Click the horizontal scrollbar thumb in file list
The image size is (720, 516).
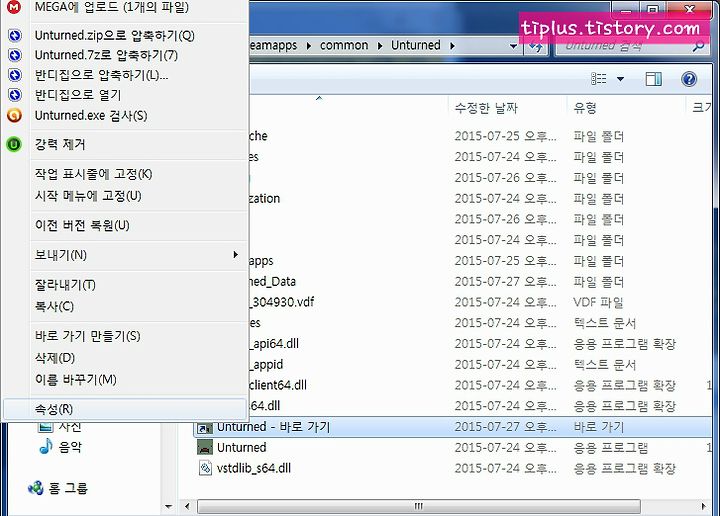point(419,506)
